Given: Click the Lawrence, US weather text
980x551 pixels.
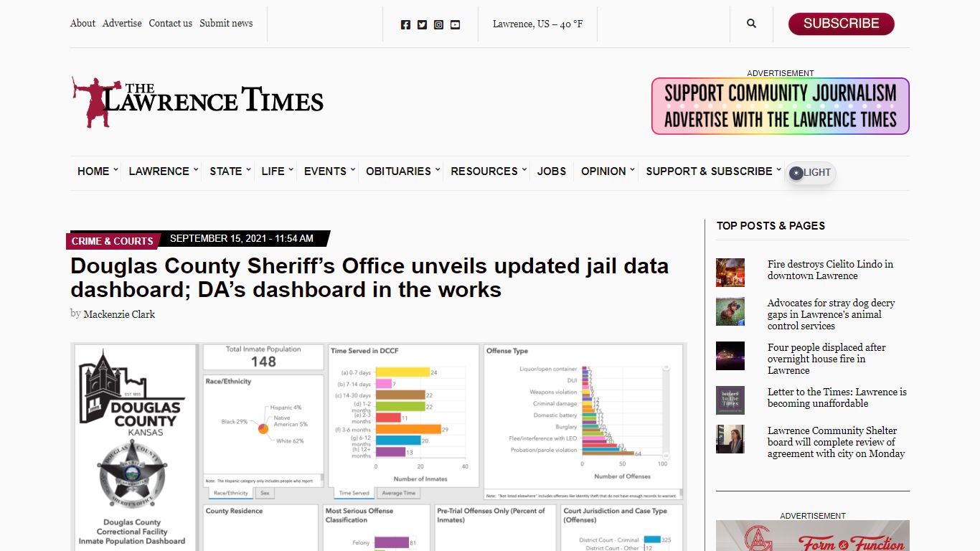Looking at the screenshot, I should pyautogui.click(x=538, y=24).
